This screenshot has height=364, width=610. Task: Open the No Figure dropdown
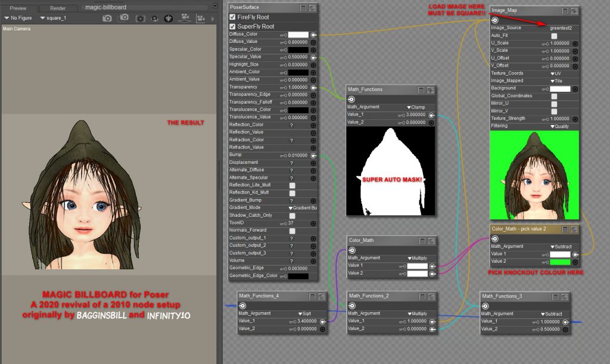click(18, 18)
